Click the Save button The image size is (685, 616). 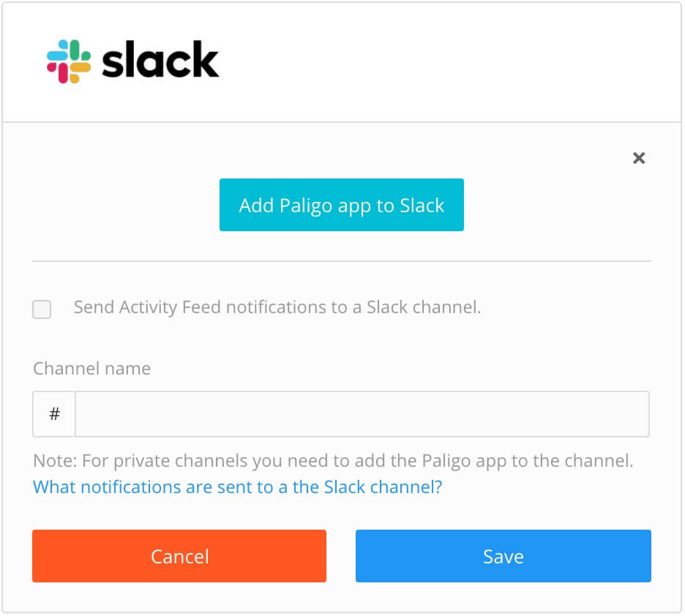[x=503, y=556]
